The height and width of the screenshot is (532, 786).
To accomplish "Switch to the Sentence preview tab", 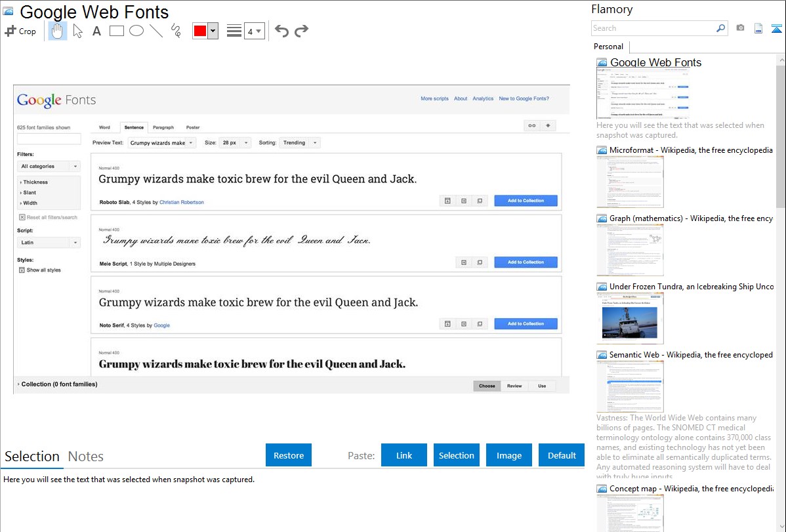I will pos(134,127).
